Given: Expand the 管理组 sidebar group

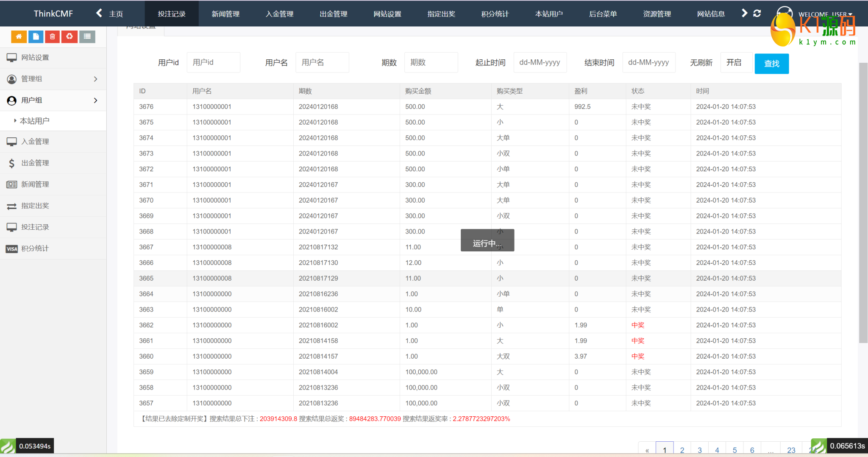Looking at the screenshot, I should [53, 79].
